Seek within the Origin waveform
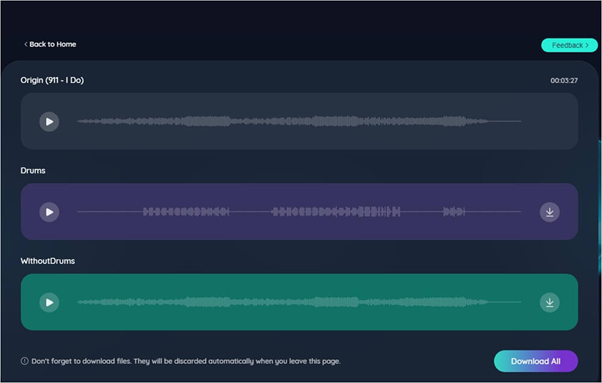This screenshot has width=602, height=383. pos(299,121)
